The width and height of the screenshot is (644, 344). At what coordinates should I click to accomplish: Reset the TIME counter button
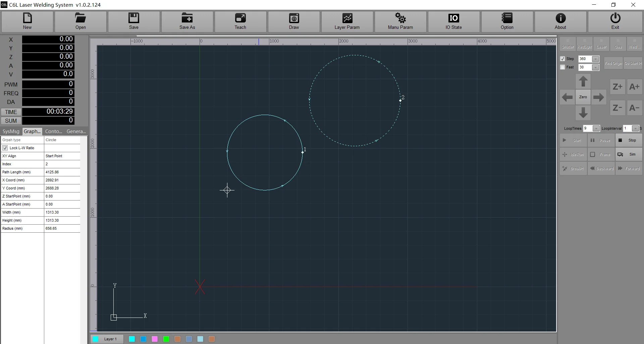tap(11, 112)
